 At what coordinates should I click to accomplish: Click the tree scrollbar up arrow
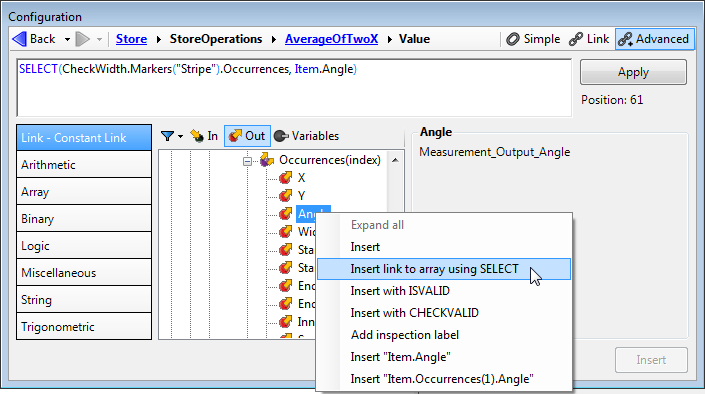click(x=395, y=160)
